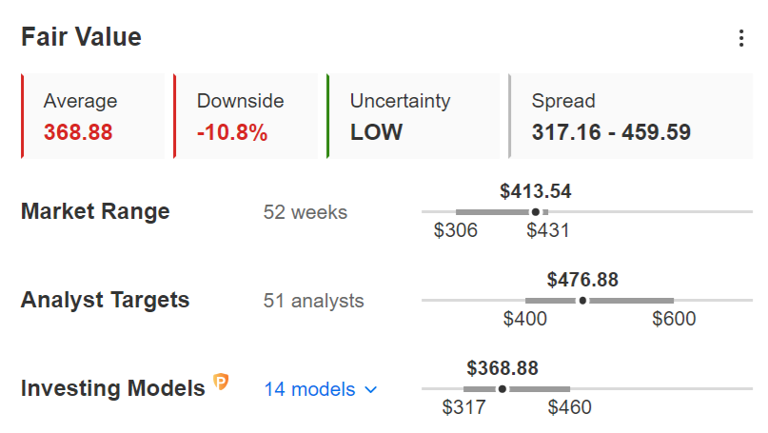Viewport: 768px width, 433px height.
Task: Click the Market Range label
Action: pyautogui.click(x=95, y=212)
